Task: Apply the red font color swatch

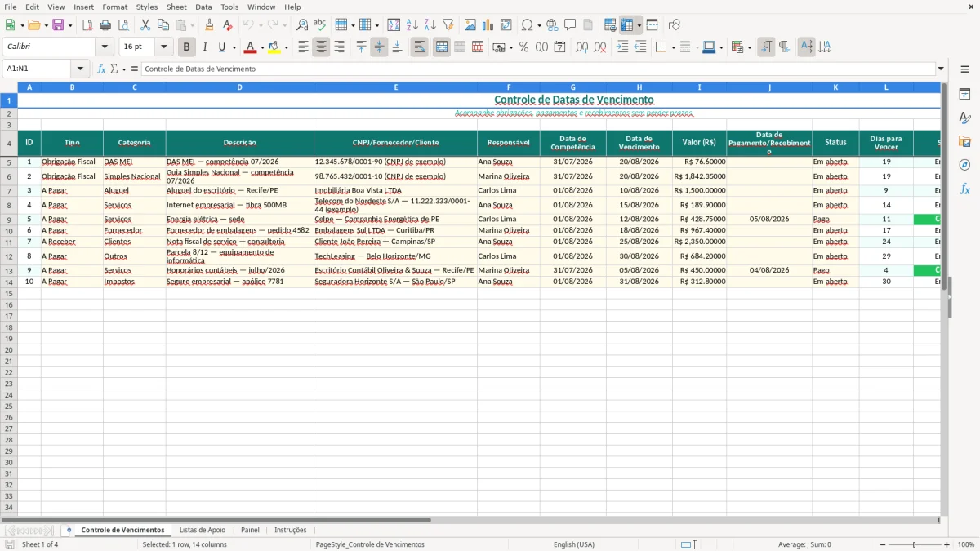Action: [251, 47]
